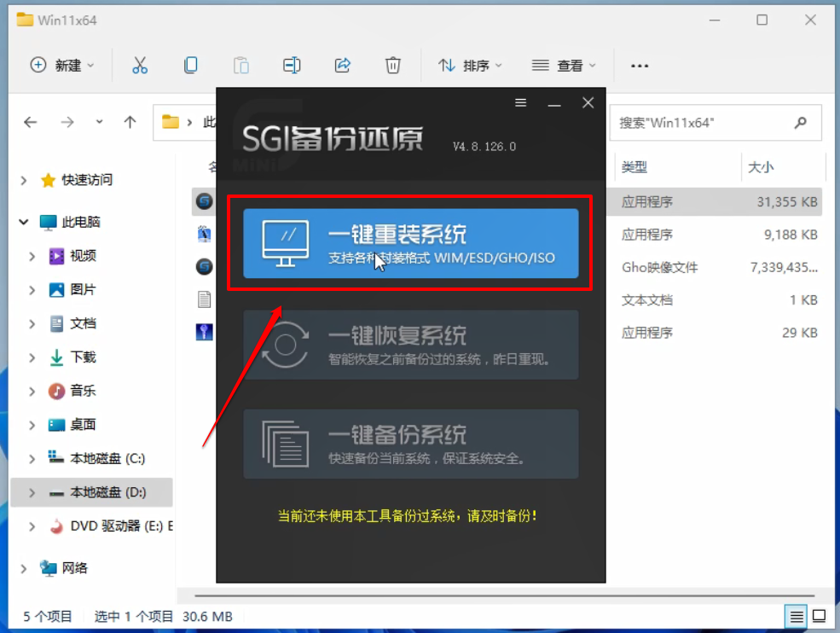Image resolution: width=840 pixels, height=633 pixels.
Task: Open the 排序 (Sort) dropdown
Action: click(x=471, y=64)
